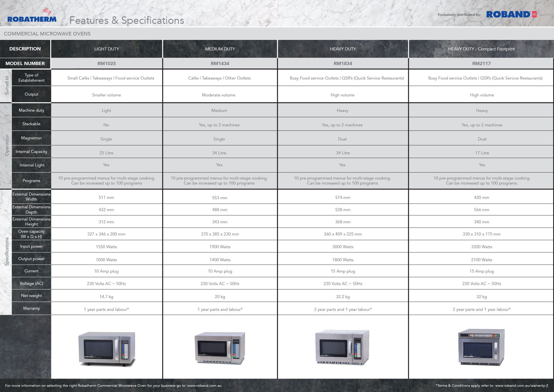Click the HEAVY DUTY - Compact Footprint header
This screenshot has height=392, width=554.
481,49
